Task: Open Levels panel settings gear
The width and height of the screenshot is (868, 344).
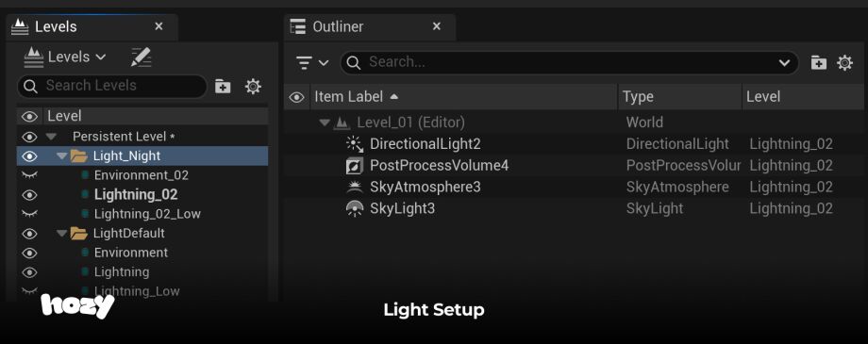Action: pyautogui.click(x=253, y=87)
